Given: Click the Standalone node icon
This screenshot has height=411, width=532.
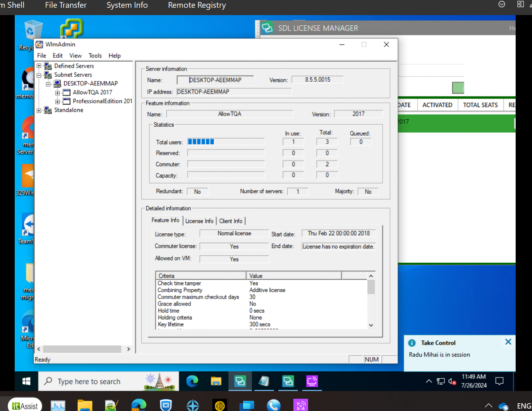Looking at the screenshot, I should click(x=47, y=110).
